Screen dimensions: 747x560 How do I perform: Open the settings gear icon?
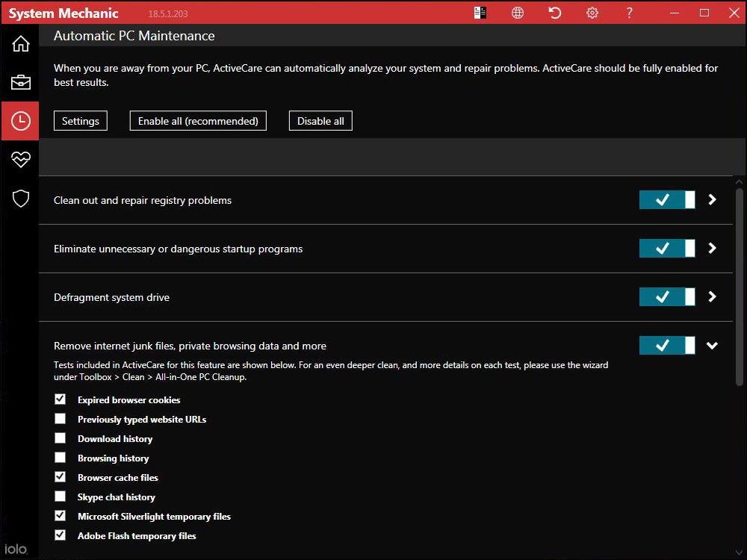[592, 13]
